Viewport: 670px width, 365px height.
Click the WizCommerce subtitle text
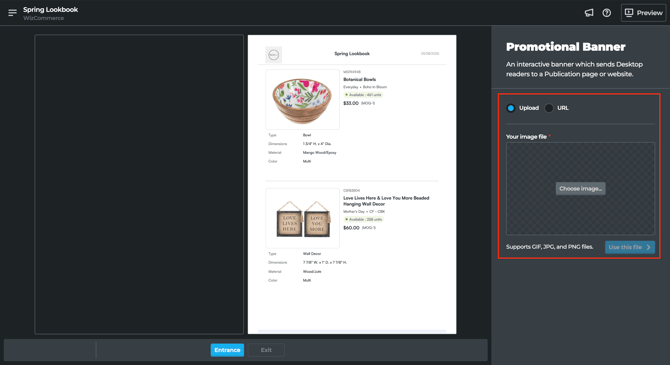coord(44,18)
